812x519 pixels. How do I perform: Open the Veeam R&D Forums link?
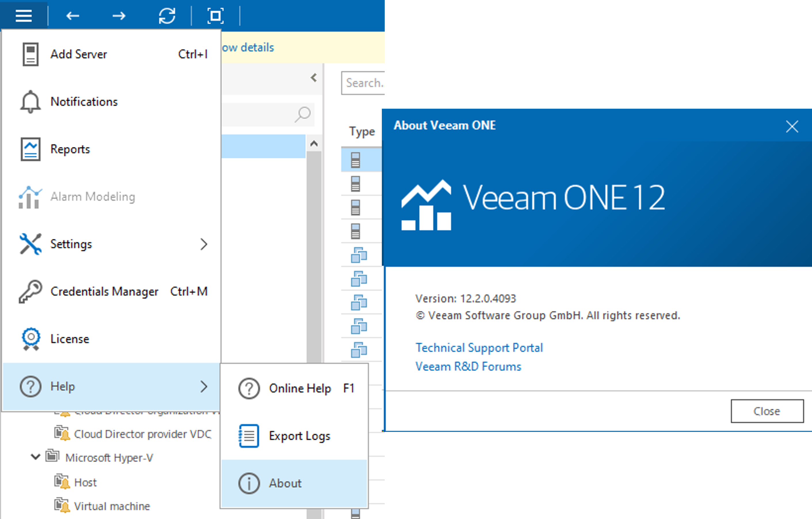[x=468, y=366]
